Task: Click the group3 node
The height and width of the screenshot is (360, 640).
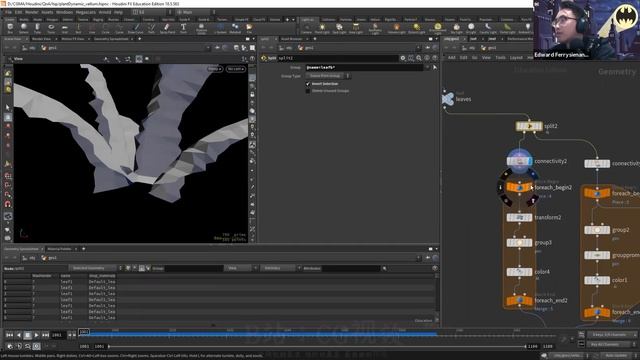Action: click(519, 243)
